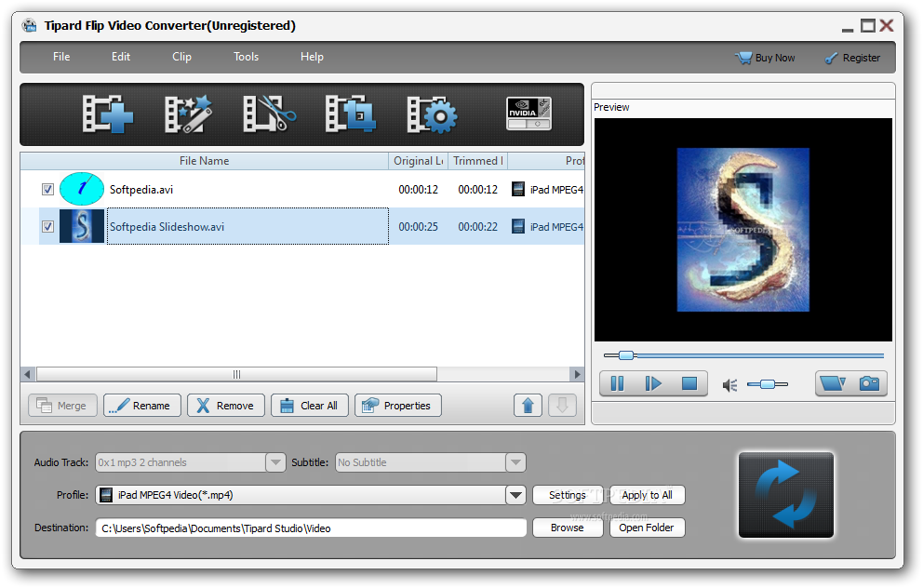Open the Preferences gear film icon

tap(432, 114)
